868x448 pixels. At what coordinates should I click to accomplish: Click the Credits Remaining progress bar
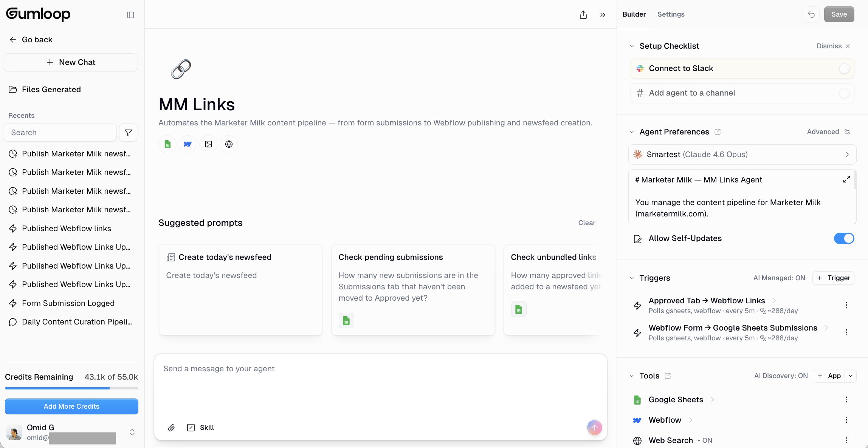(x=71, y=388)
